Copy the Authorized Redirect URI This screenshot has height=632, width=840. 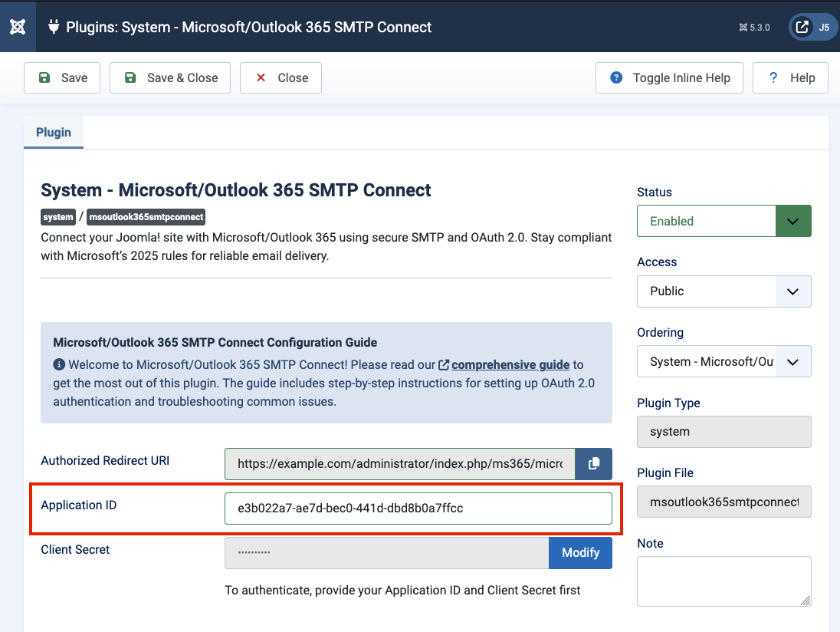point(593,464)
